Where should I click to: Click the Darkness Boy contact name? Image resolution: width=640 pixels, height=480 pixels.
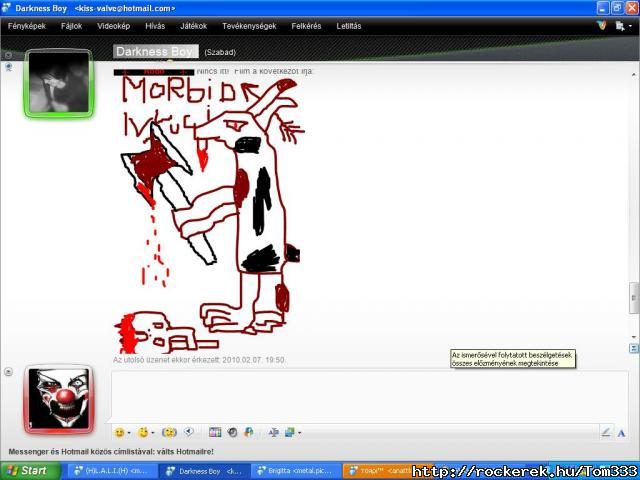tap(156, 51)
